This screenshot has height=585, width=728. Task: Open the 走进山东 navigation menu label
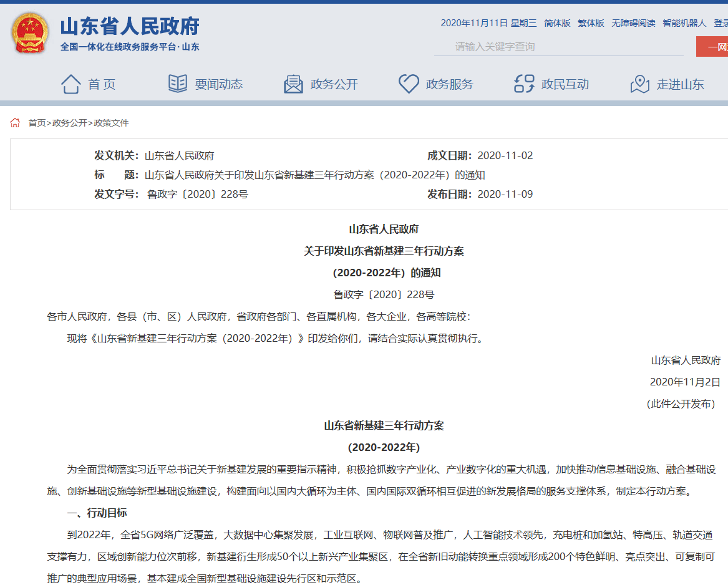coord(680,84)
